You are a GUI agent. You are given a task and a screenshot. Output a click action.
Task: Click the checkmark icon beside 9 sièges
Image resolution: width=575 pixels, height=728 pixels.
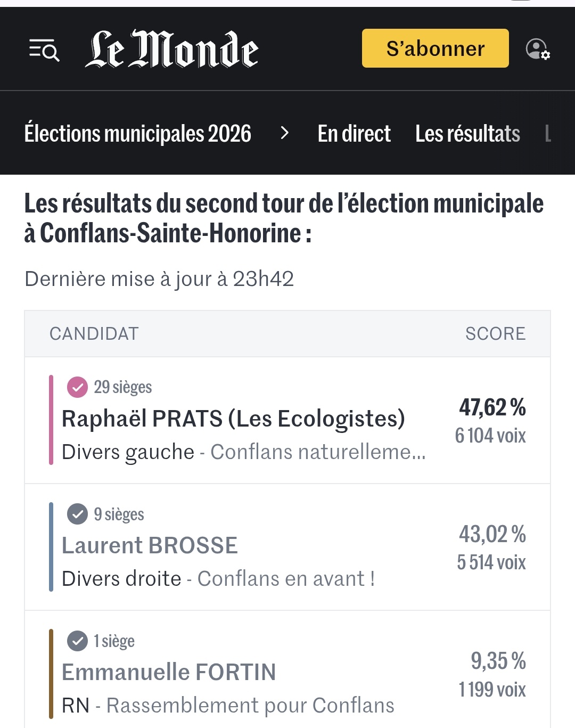(77, 514)
